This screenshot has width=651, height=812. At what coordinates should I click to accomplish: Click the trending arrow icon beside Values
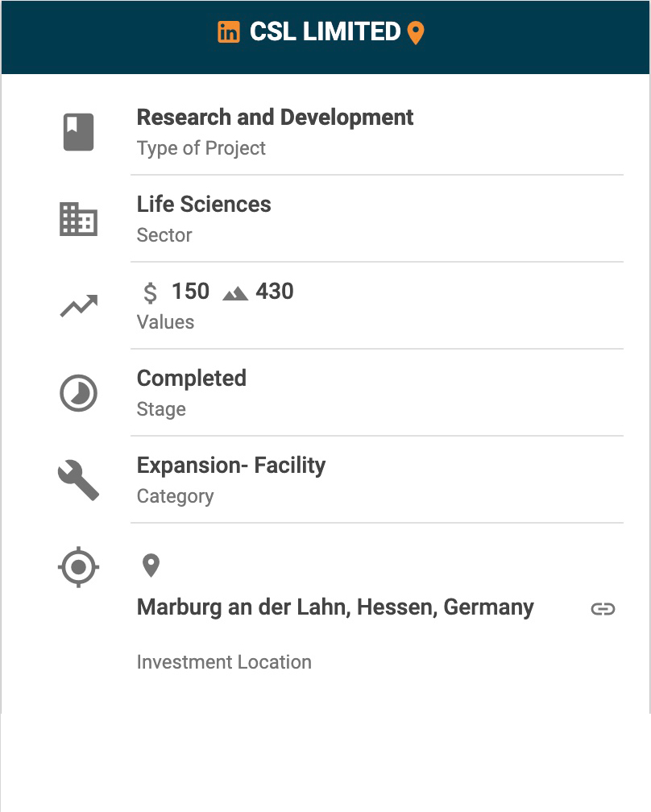[79, 306]
